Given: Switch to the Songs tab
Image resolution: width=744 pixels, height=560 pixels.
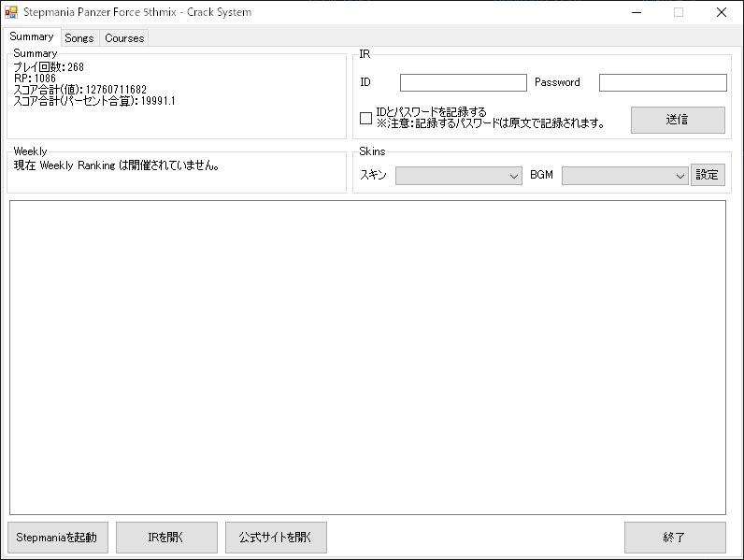Looking at the screenshot, I should click(79, 38).
